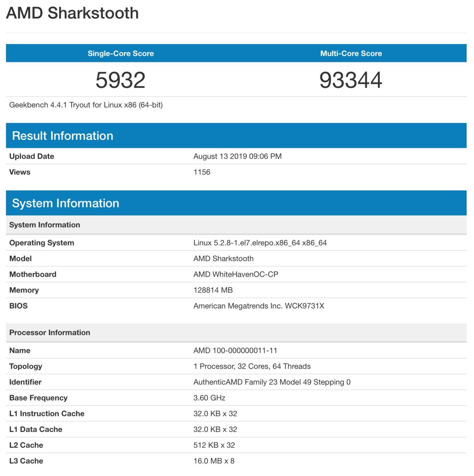This screenshot has width=474, height=476.
Task: Select the Motherboard value AMD WhiteHavenOC-CP
Action: (x=236, y=274)
